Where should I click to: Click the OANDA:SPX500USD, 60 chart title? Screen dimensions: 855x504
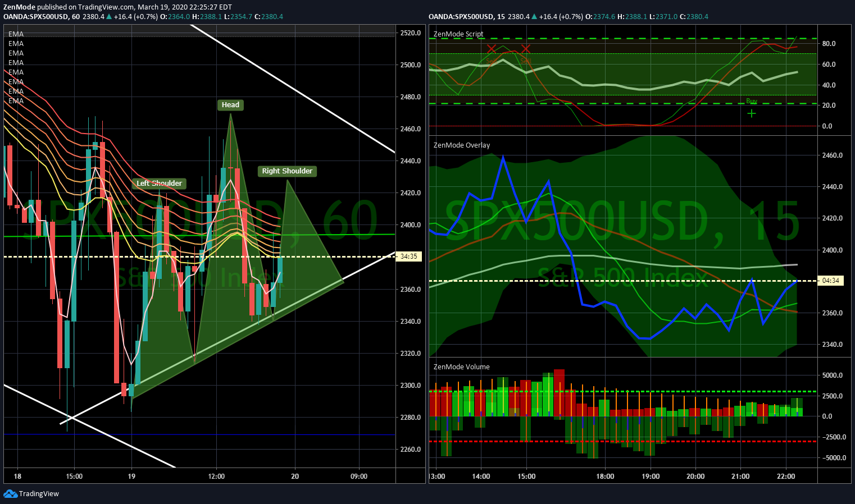pos(42,17)
